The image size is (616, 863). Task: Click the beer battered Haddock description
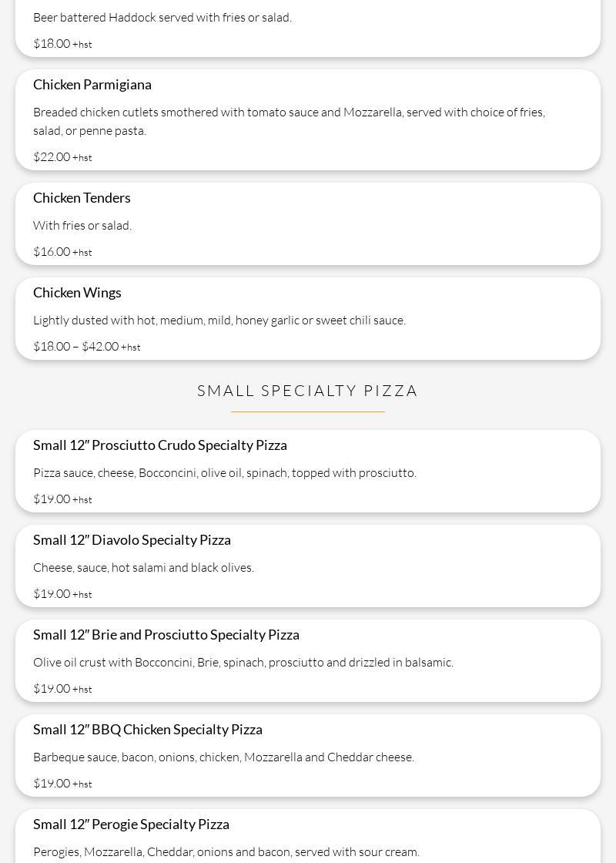162,18
